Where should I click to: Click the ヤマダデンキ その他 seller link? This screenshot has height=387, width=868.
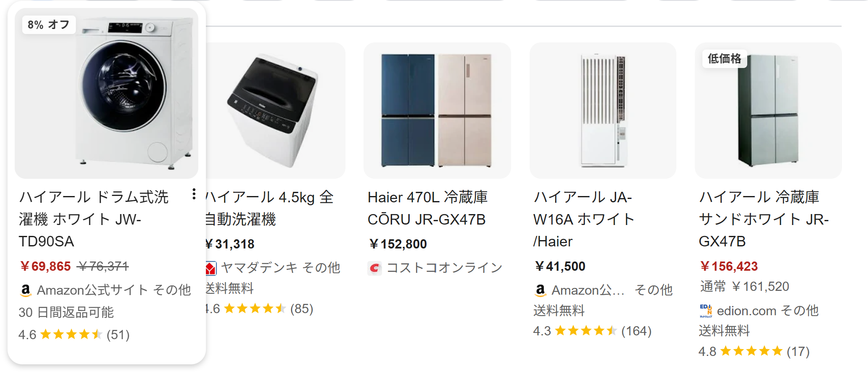[280, 268]
